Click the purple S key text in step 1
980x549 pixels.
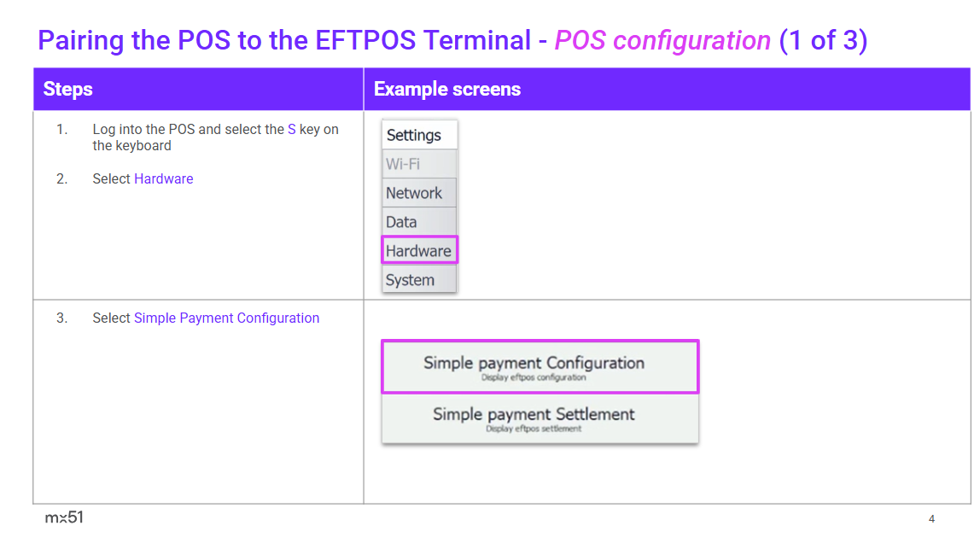tap(292, 130)
